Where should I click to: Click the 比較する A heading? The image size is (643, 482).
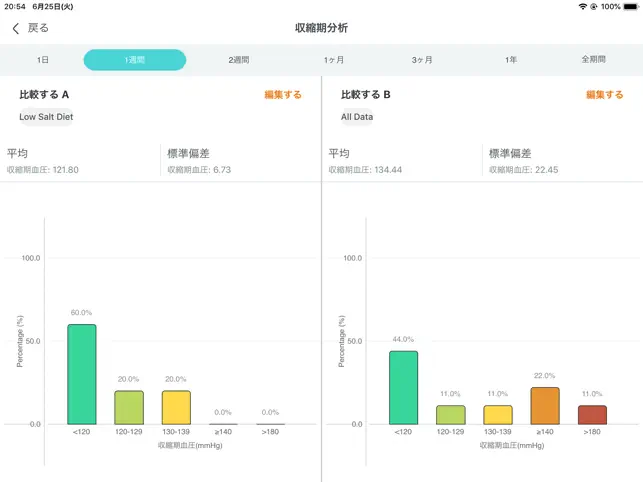pyautogui.click(x=44, y=95)
